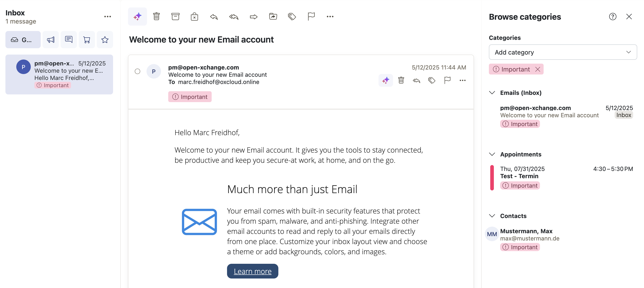Open the Add category dropdown
This screenshot has width=644, height=288.
tap(563, 52)
